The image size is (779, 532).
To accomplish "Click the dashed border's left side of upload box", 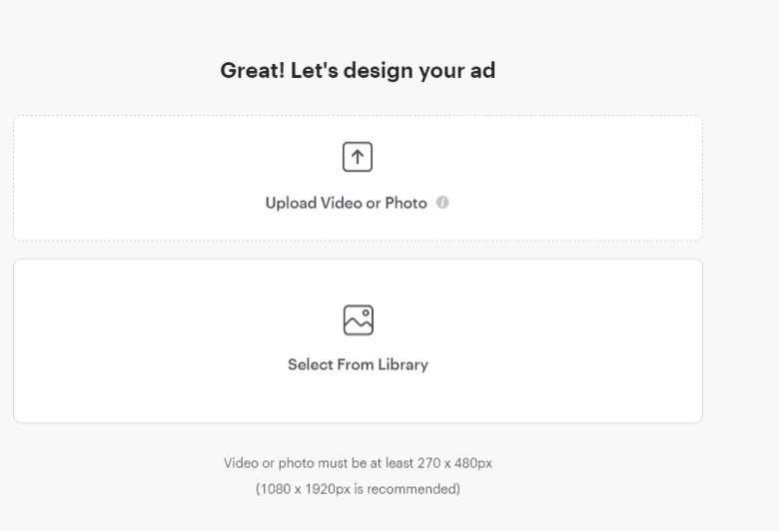I will (x=14, y=178).
